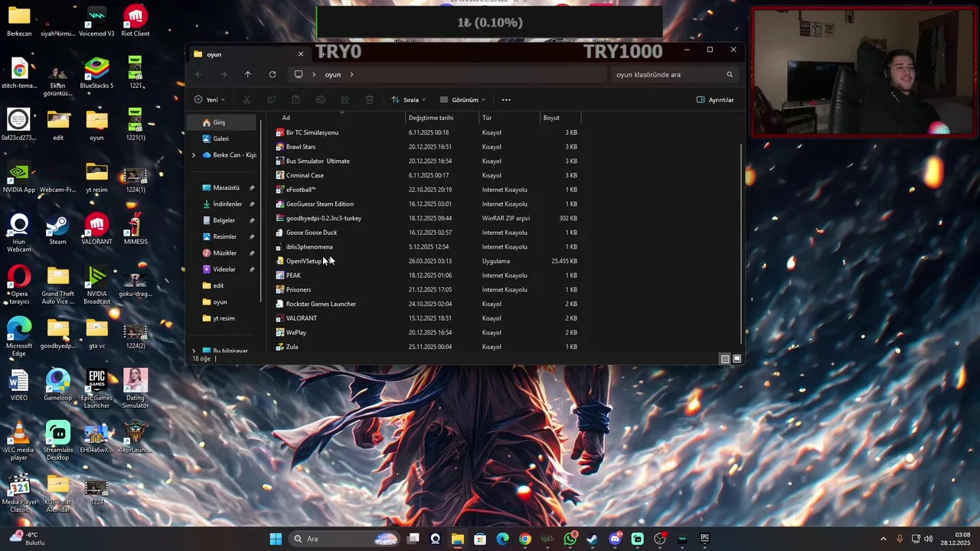
Task: Select the VALORANT shortcut in file list
Action: click(x=301, y=318)
